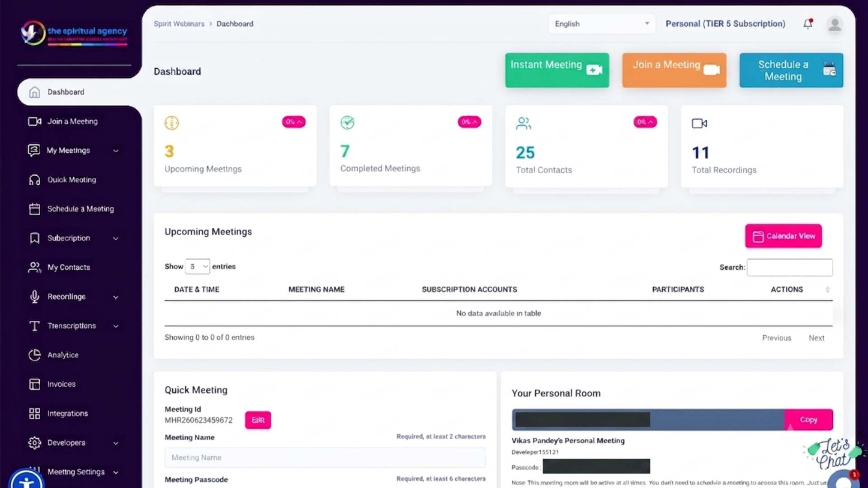868x488 pixels.
Task: Click the Quick Meeting headset icon
Action: [x=34, y=180]
